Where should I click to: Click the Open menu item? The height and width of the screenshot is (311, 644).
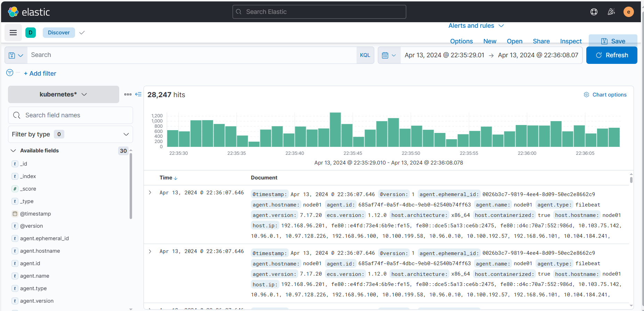click(515, 41)
